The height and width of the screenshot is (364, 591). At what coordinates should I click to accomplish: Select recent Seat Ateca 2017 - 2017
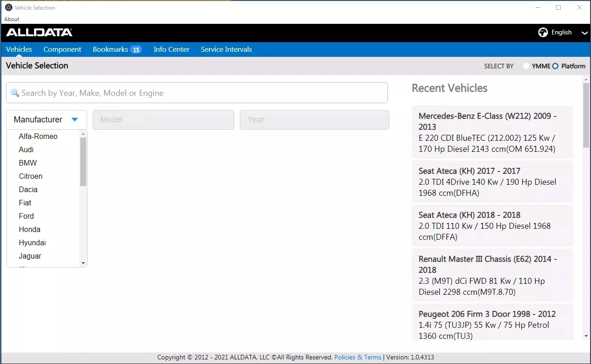492,182
